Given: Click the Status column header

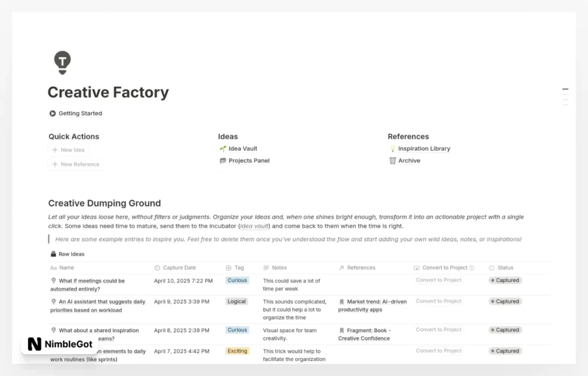Looking at the screenshot, I should pyautogui.click(x=505, y=268).
